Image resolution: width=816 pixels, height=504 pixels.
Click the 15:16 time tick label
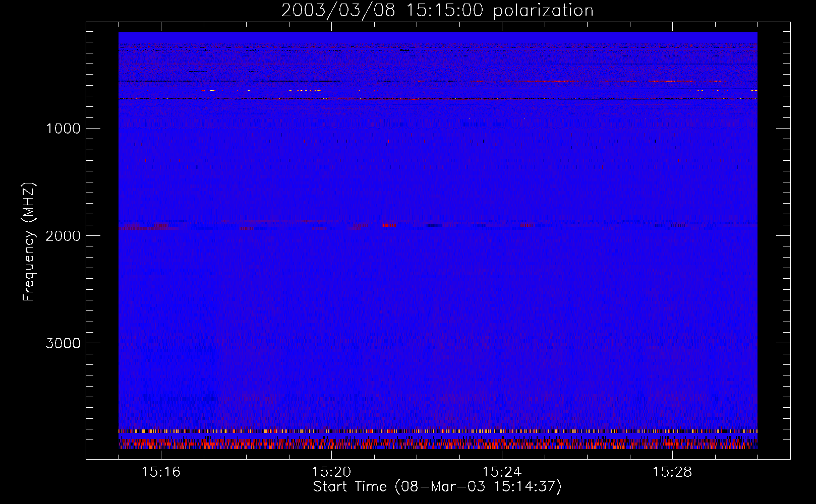161,472
